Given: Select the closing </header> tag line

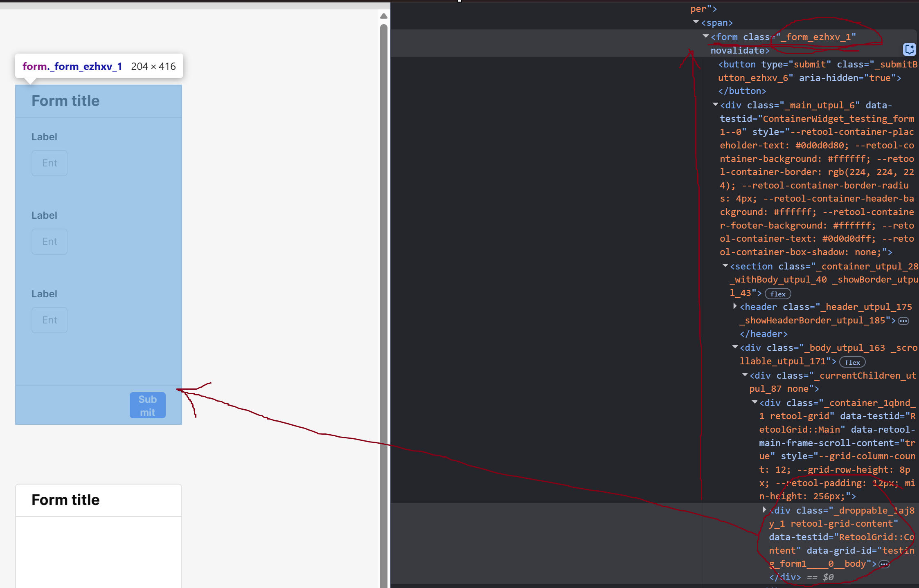Looking at the screenshot, I should coord(764,334).
